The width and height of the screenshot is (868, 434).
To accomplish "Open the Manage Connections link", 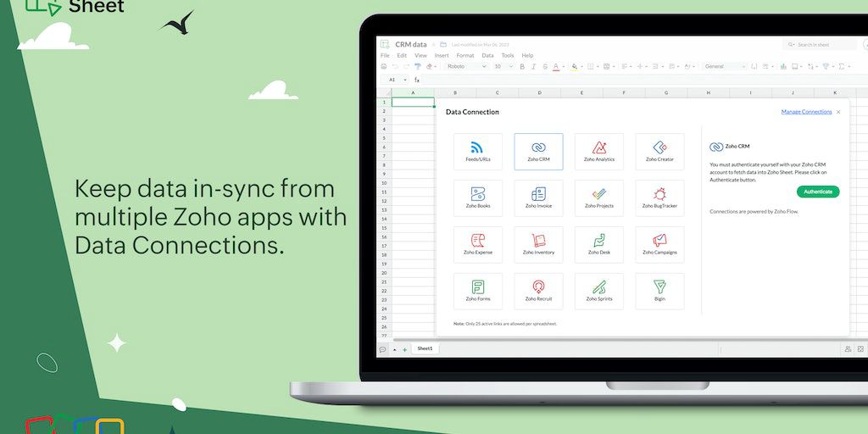I will (x=806, y=112).
